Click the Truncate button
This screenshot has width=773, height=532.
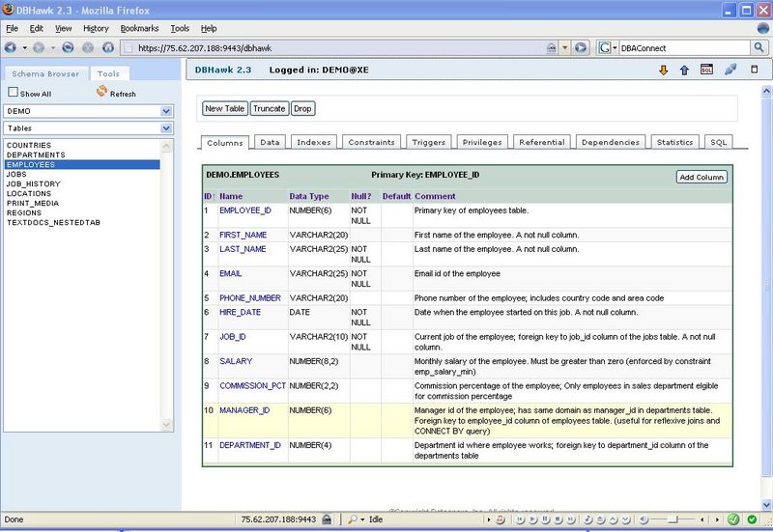[270, 108]
